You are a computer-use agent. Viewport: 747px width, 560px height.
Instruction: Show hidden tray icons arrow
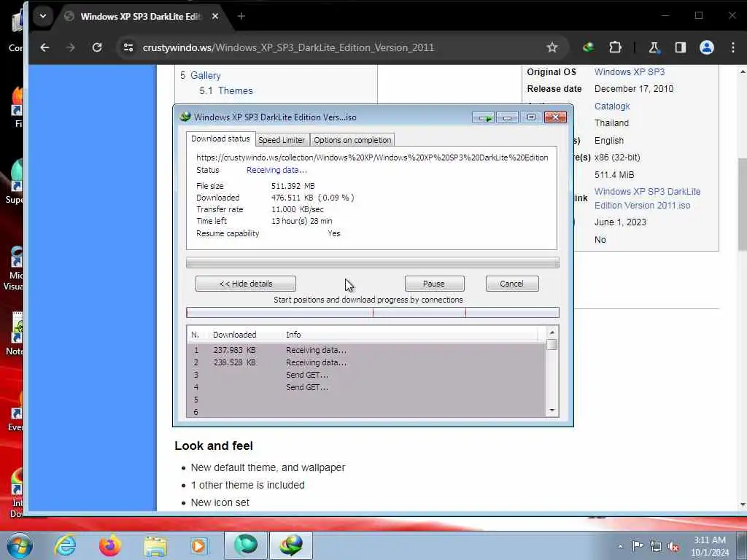point(620,547)
